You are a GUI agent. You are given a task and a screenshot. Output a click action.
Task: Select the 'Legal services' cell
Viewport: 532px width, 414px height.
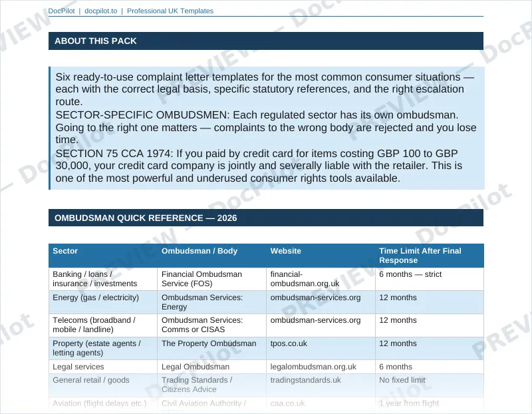pyautogui.click(x=103, y=367)
